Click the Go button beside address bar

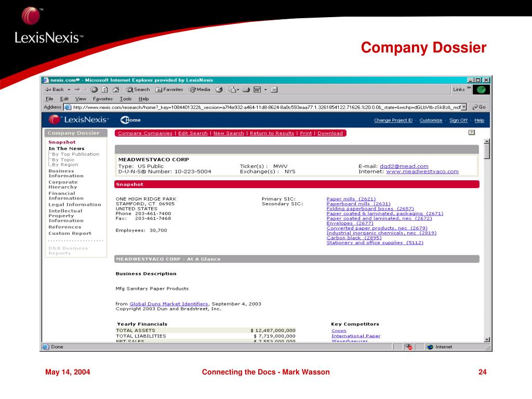click(x=478, y=107)
